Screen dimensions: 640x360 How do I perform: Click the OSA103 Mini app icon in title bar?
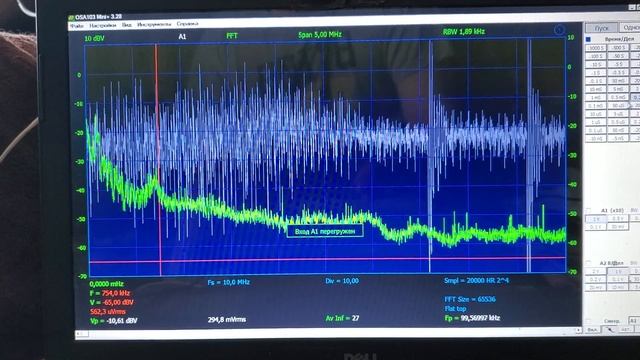click(x=71, y=18)
